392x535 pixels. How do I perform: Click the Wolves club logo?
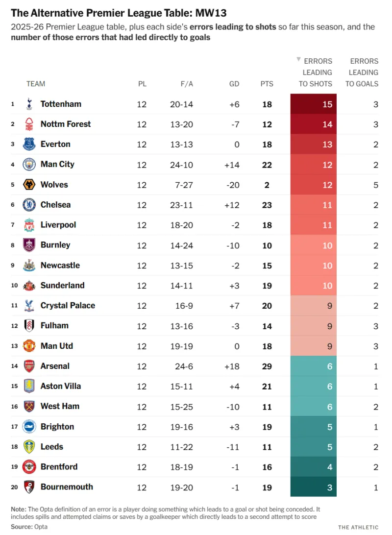coord(29,185)
